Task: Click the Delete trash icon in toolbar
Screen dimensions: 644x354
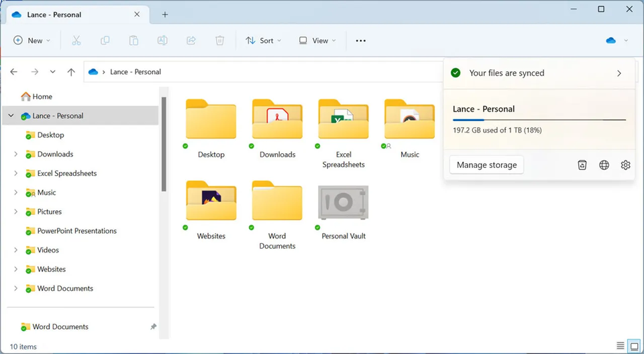Action: pyautogui.click(x=219, y=41)
